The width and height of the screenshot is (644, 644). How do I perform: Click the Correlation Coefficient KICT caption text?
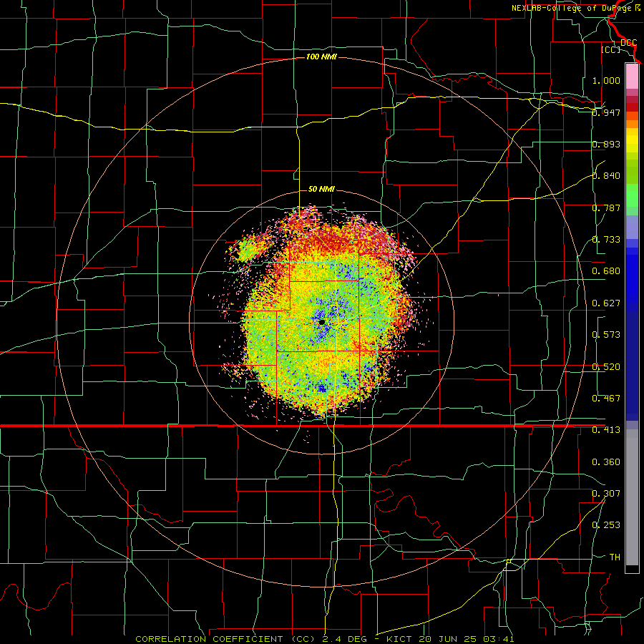324,639
